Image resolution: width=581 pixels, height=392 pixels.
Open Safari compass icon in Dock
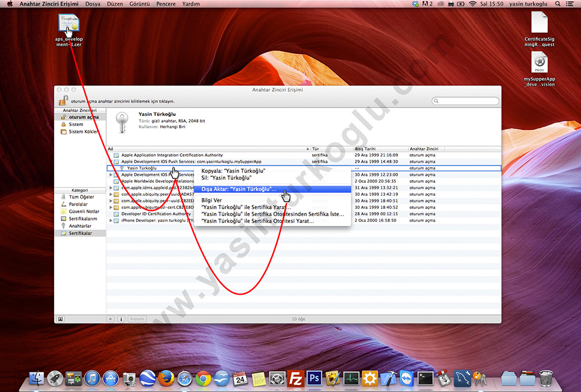click(x=185, y=378)
